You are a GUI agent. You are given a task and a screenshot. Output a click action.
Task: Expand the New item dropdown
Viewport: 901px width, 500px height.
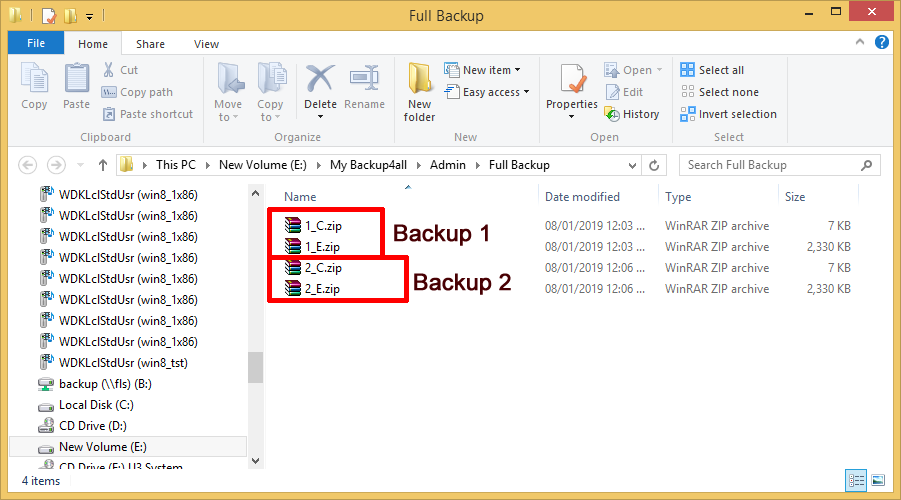[x=518, y=70]
